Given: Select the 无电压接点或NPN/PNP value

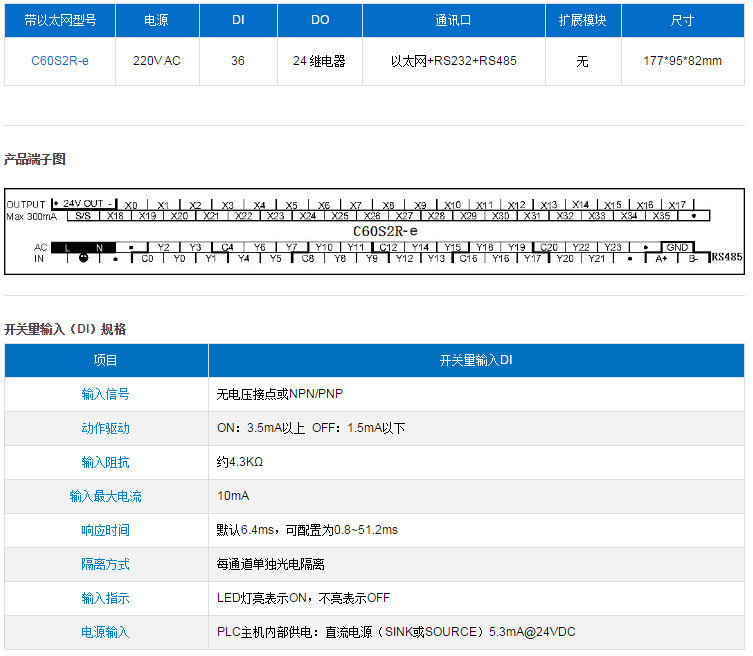Looking at the screenshot, I should point(279,394).
